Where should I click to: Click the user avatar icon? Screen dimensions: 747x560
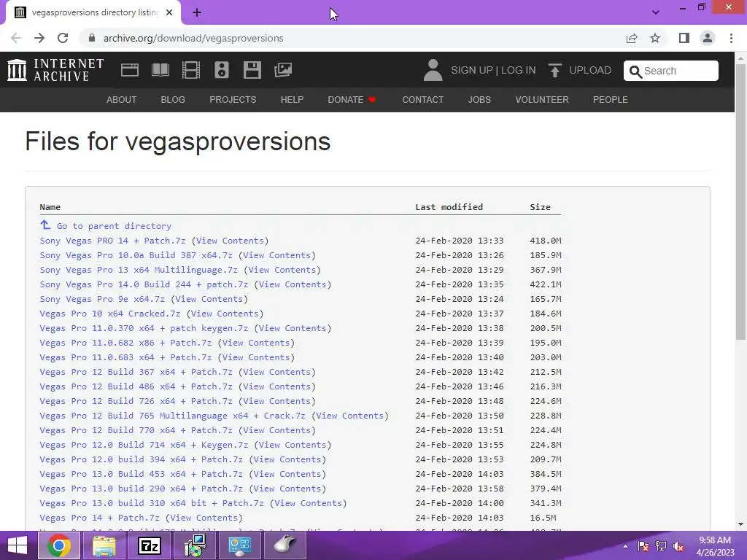point(433,70)
